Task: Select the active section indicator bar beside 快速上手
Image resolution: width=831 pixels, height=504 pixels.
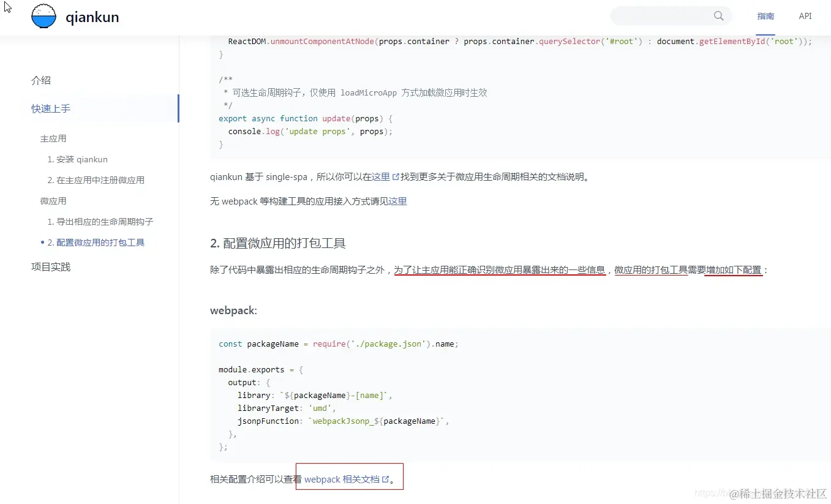Action: tap(178, 108)
